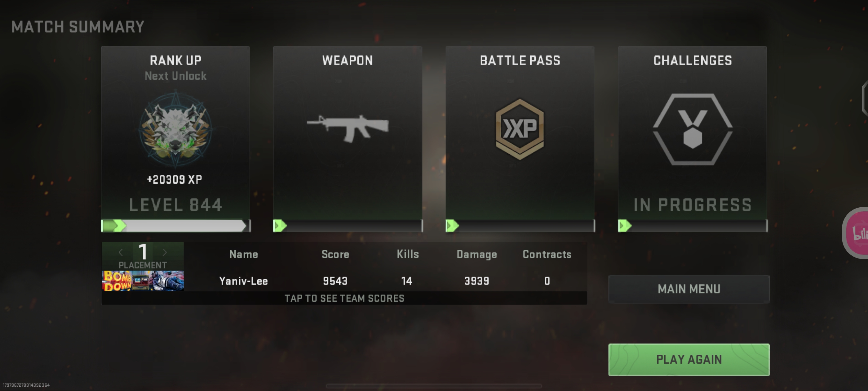Click the Challenges medal hexagon icon
868x391 pixels.
pos(693,129)
